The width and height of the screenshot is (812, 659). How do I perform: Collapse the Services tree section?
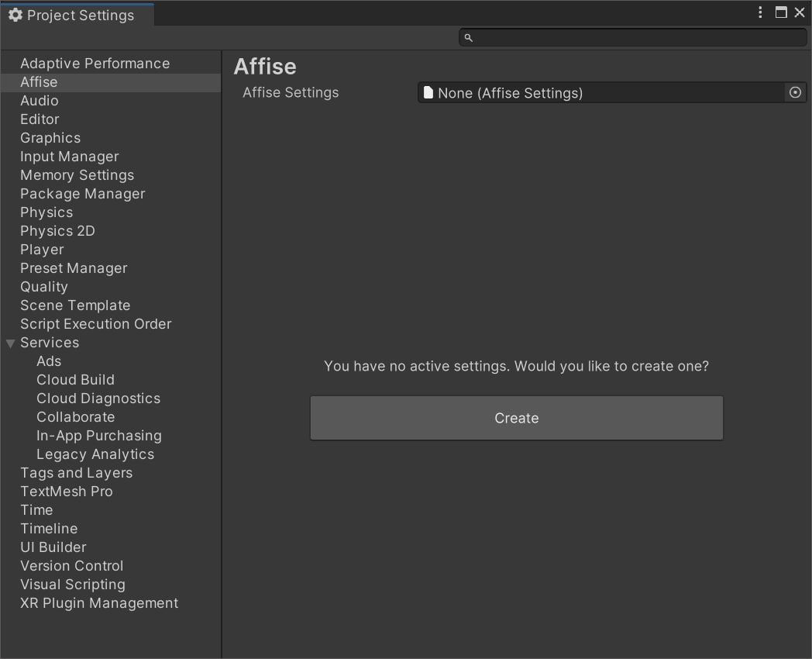coord(9,342)
